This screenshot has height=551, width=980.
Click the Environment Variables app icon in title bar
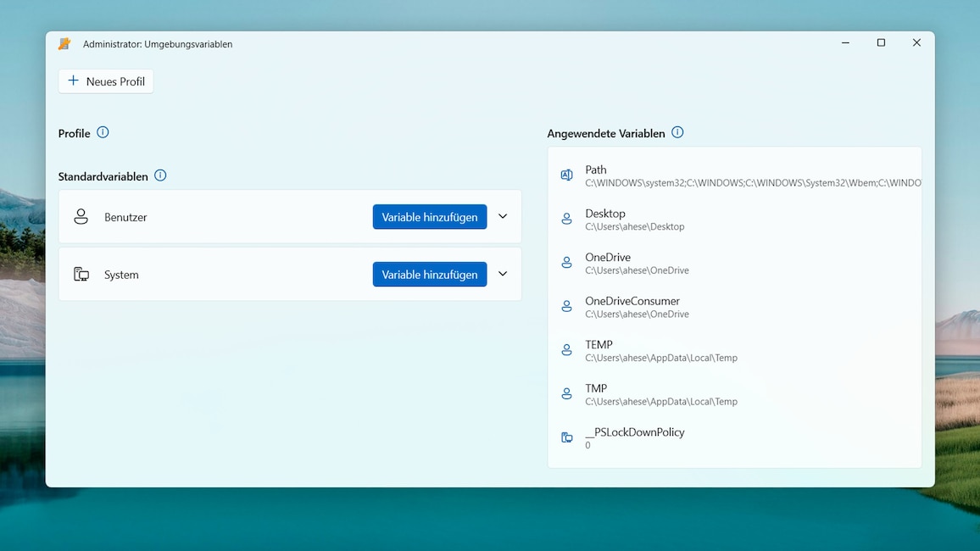point(64,44)
